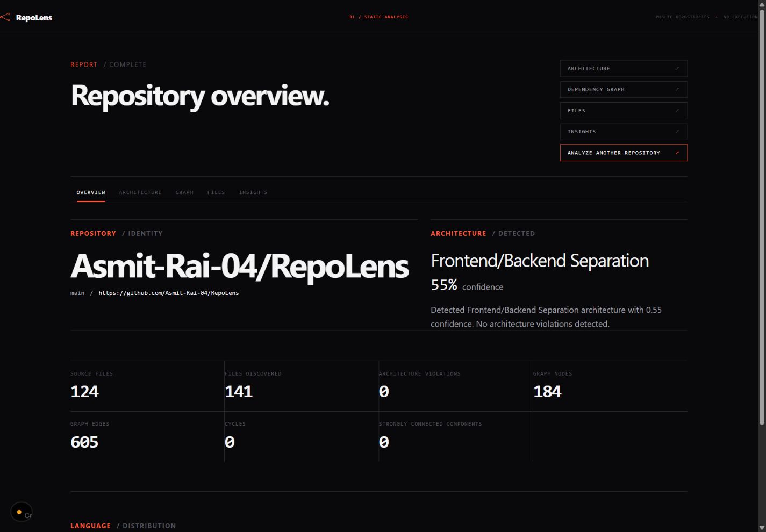Screen dimensions: 766x532
Task: Select the Overview tab
Action: click(91, 192)
